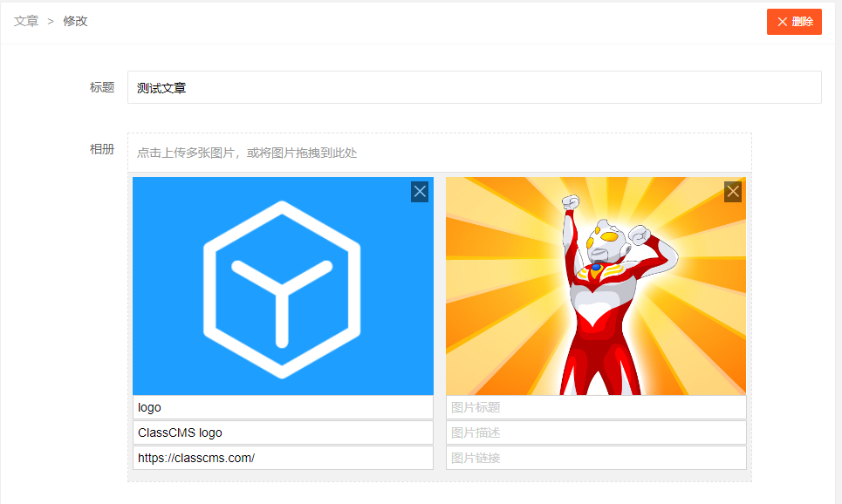Image resolution: width=842 pixels, height=504 pixels.
Task: Click the empty 图片链接 field
Action: (x=596, y=458)
